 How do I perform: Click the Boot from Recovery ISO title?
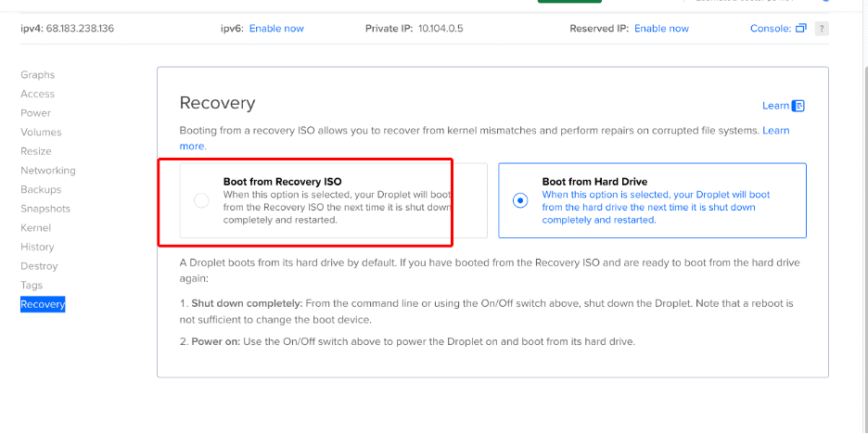282,182
